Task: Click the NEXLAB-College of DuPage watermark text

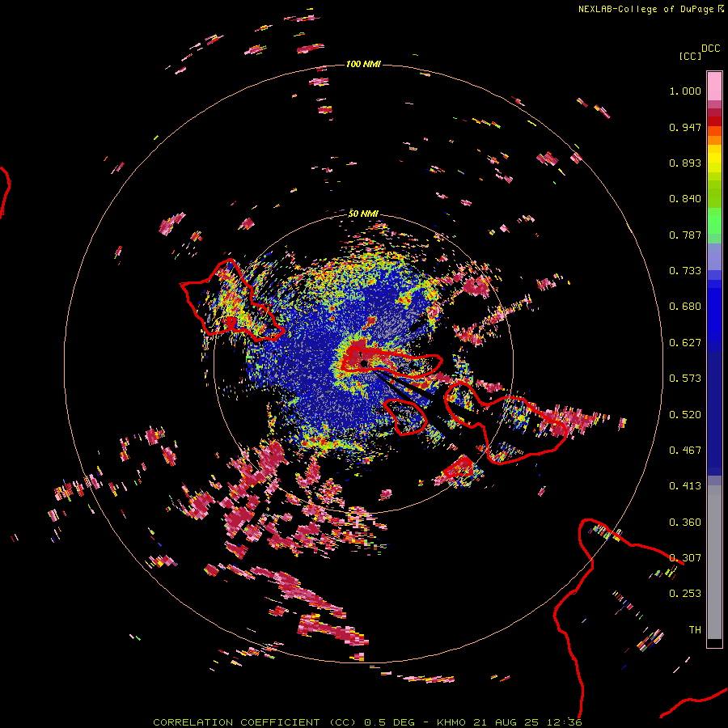Action: tap(645, 9)
